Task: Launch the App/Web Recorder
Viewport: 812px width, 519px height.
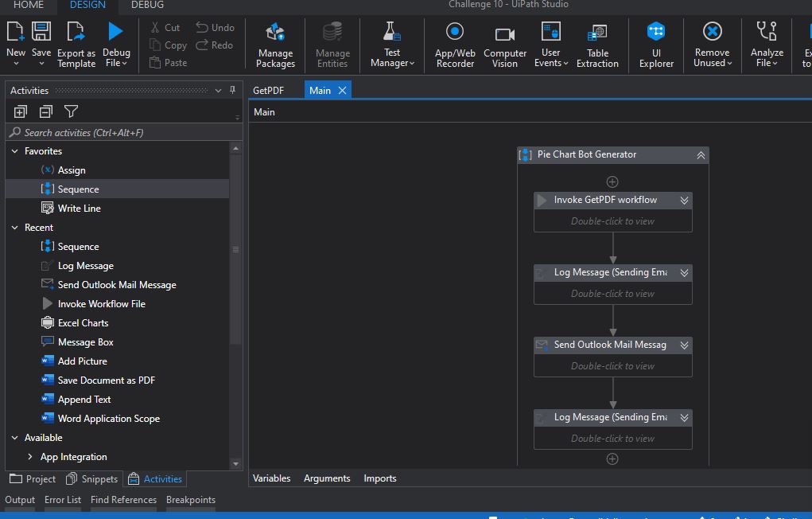Action: pos(455,45)
